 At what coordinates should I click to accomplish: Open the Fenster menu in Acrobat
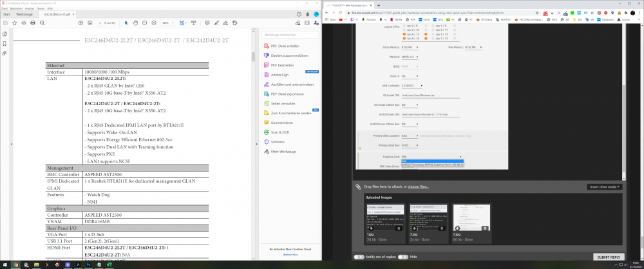click(40, 8)
